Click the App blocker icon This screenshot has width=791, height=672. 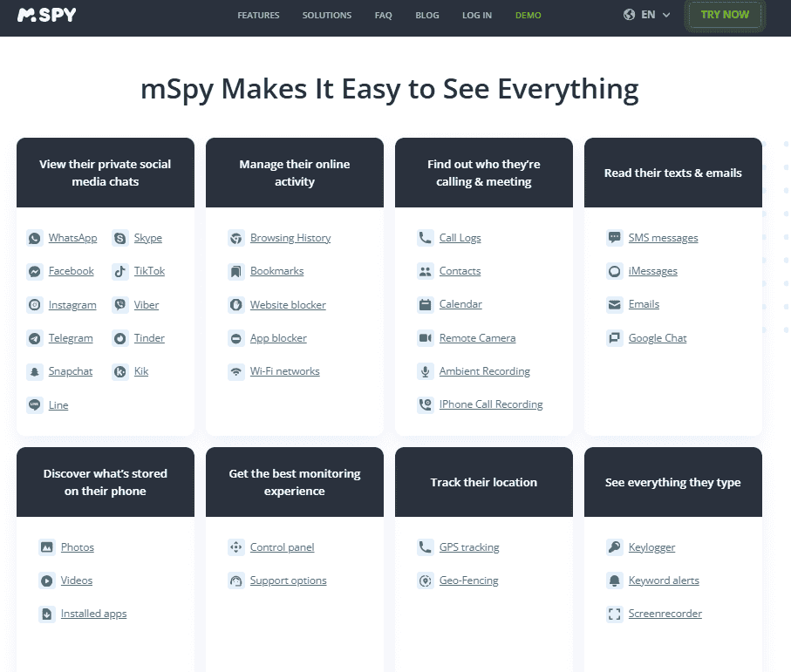click(x=236, y=338)
